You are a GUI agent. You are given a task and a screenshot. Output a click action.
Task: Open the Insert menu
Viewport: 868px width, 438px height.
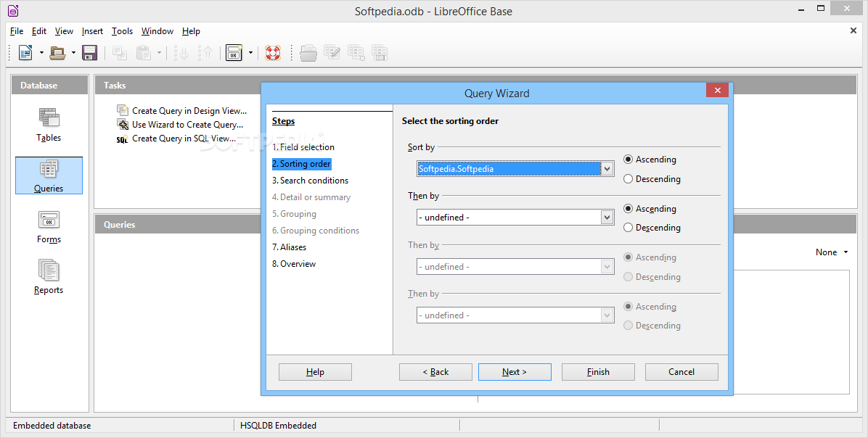[92, 31]
